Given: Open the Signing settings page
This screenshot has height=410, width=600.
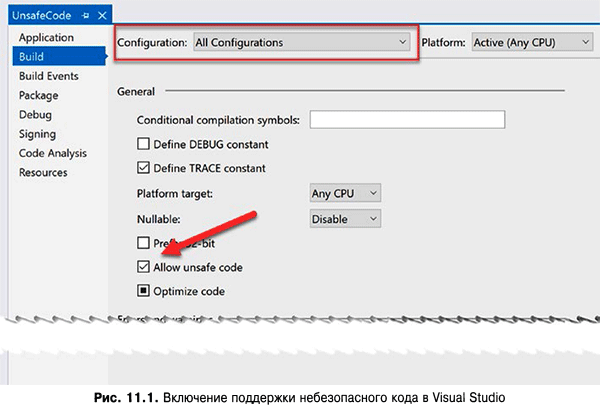Looking at the screenshot, I should point(37,134).
